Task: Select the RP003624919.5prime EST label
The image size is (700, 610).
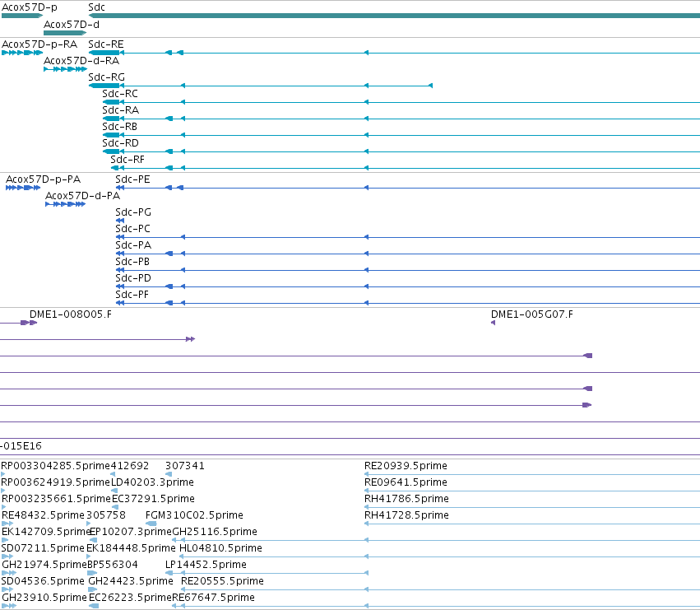Action: coord(55,482)
